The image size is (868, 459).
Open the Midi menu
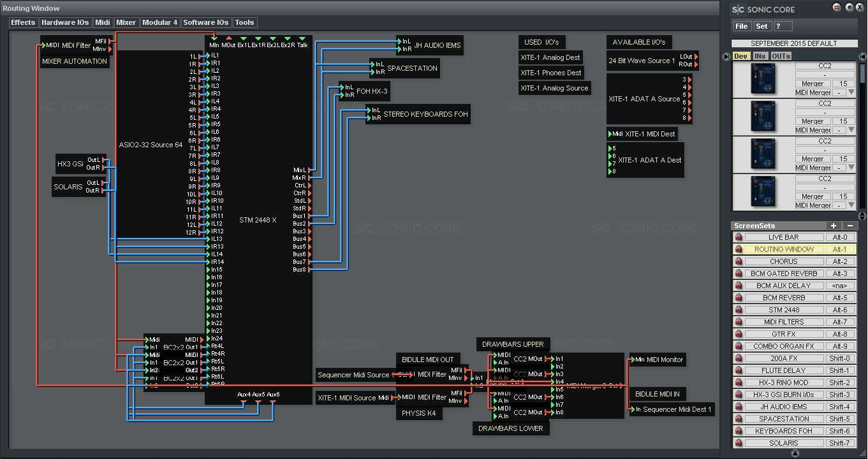103,22
